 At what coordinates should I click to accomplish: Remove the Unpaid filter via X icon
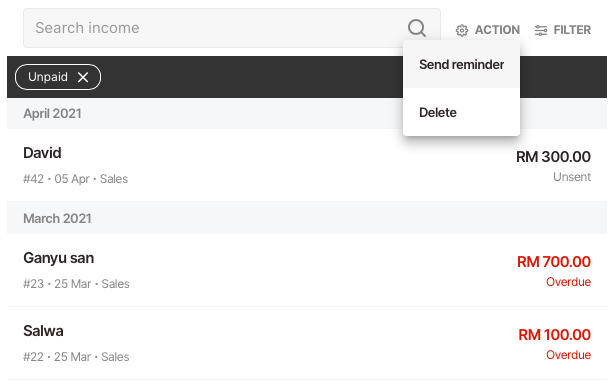[x=83, y=77]
